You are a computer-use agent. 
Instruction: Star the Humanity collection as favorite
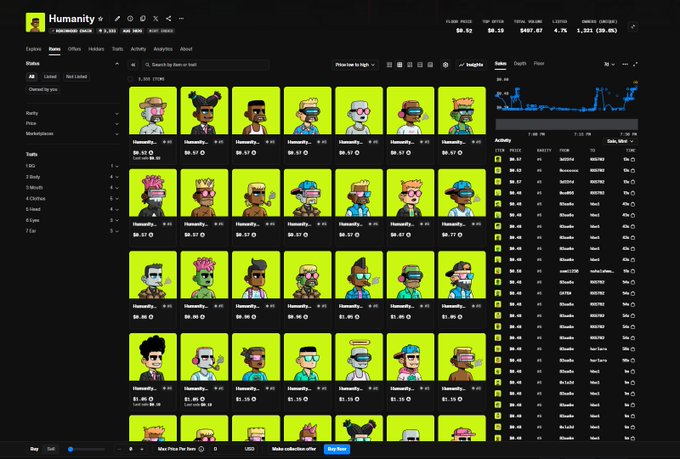click(x=101, y=19)
